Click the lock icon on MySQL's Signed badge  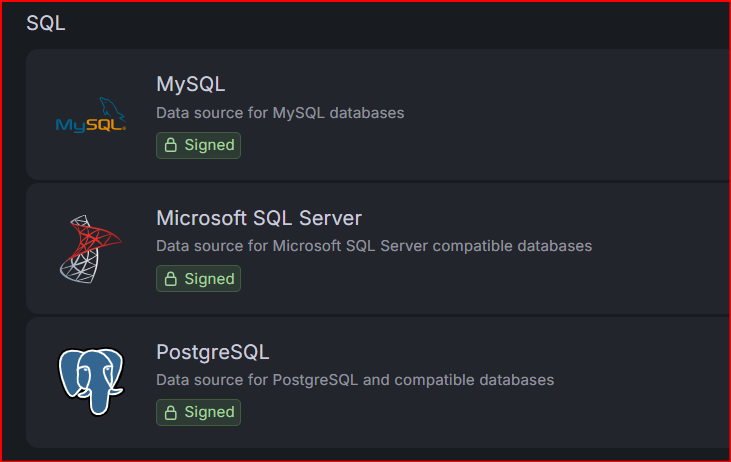pos(171,145)
